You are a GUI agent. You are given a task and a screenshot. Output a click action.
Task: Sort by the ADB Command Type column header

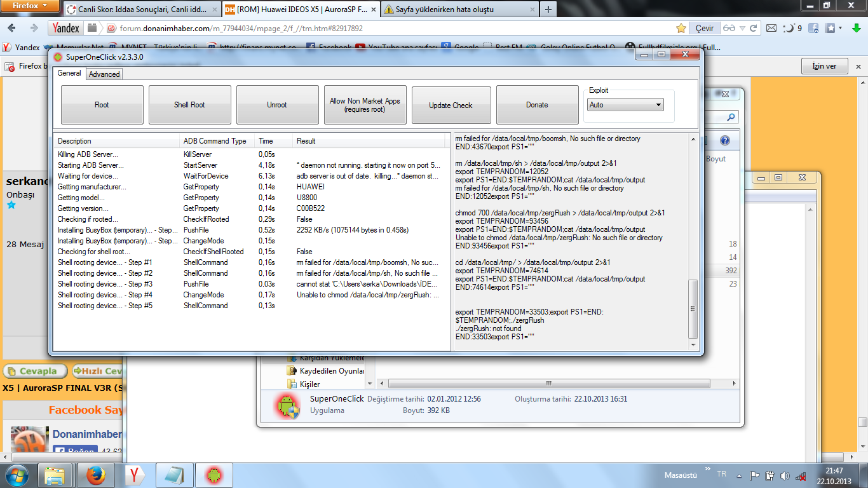[217, 141]
